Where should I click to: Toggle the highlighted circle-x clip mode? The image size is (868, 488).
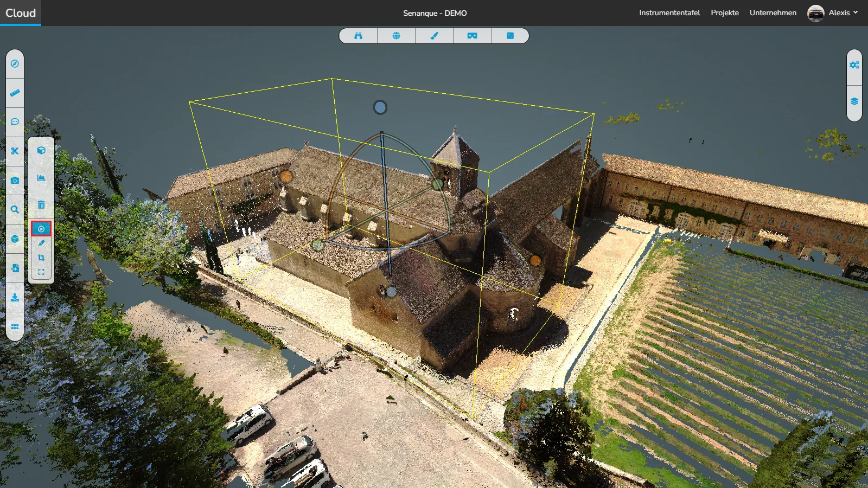41,229
